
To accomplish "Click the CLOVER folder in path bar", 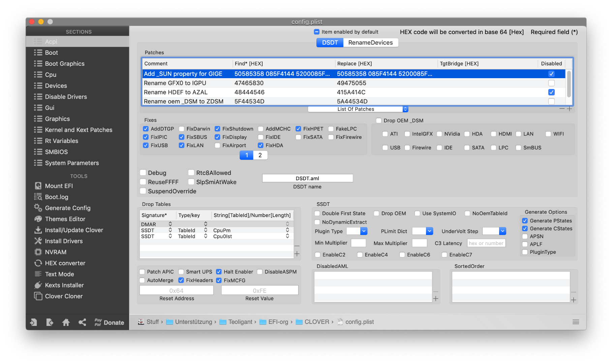I will (313, 322).
